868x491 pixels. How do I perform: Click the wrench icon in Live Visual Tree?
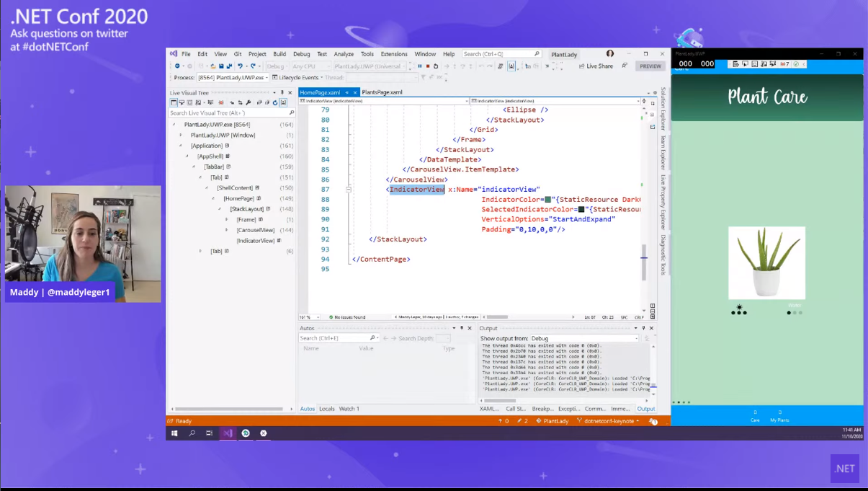click(249, 102)
